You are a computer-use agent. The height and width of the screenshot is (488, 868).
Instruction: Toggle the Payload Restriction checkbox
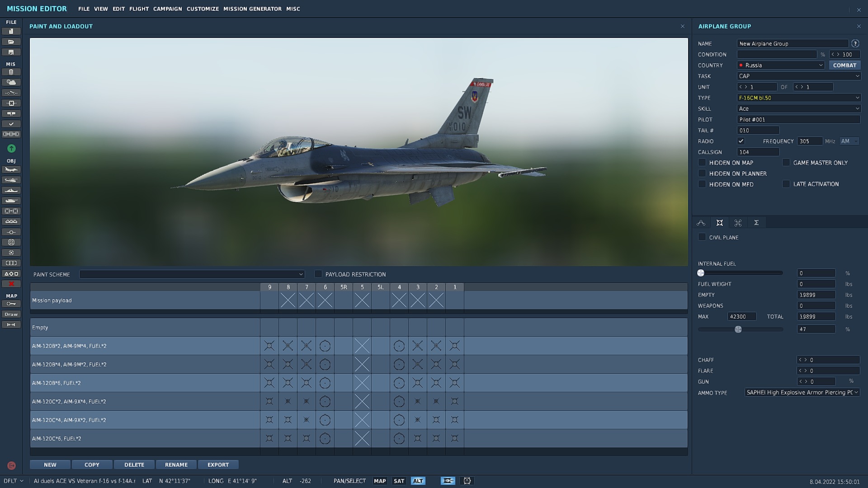[x=318, y=274]
